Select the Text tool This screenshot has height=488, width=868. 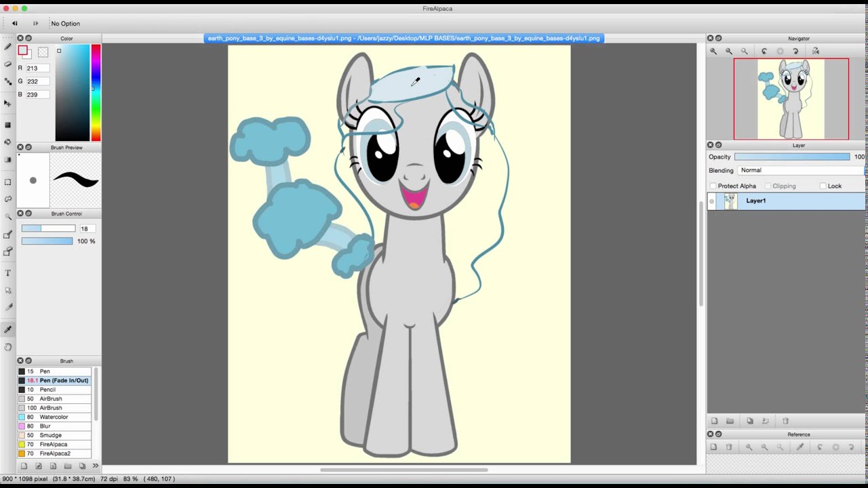pyautogui.click(x=7, y=272)
